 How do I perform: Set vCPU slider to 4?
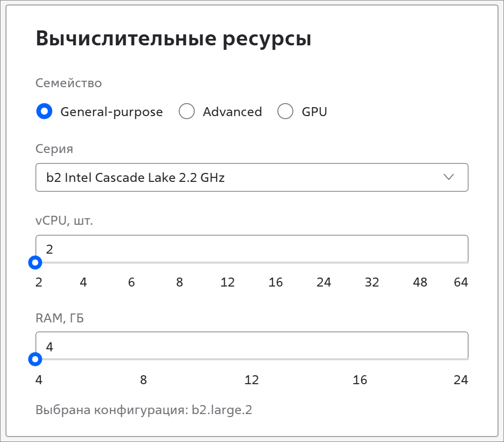tap(83, 282)
